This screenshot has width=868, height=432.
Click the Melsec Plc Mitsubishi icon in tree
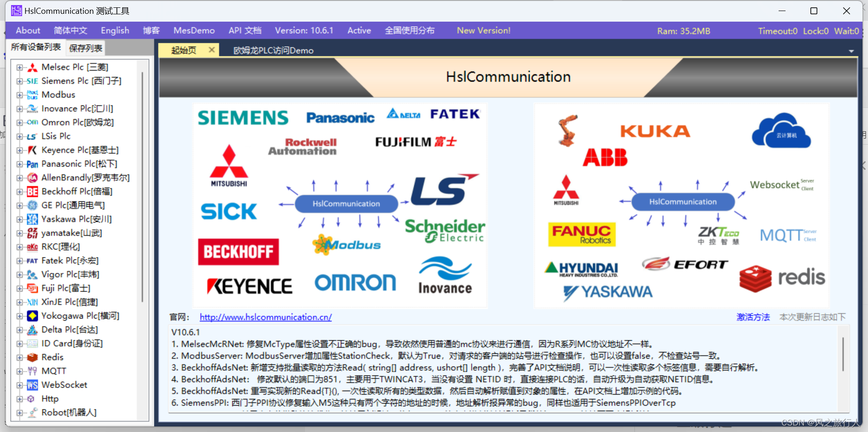32,67
